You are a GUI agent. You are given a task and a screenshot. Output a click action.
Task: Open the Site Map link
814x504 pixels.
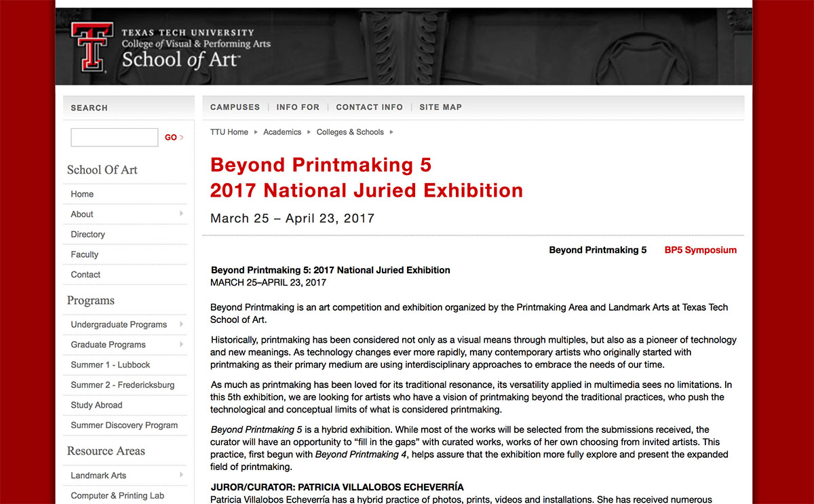click(x=440, y=107)
